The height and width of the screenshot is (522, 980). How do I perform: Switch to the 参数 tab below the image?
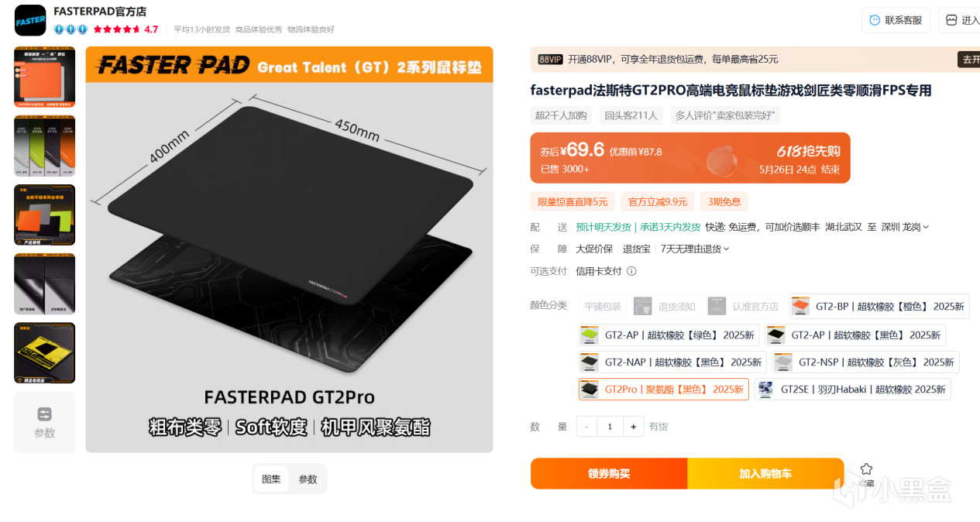pyautogui.click(x=308, y=479)
